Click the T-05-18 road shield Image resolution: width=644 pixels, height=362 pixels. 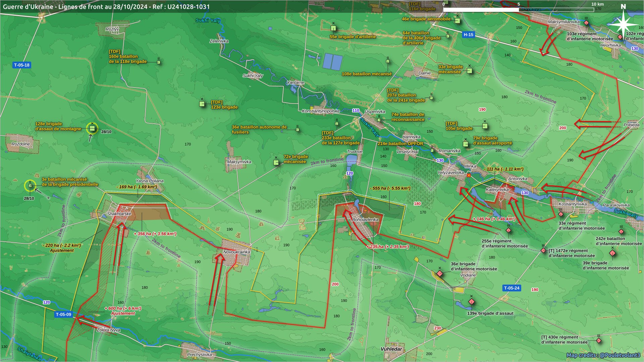click(x=22, y=65)
